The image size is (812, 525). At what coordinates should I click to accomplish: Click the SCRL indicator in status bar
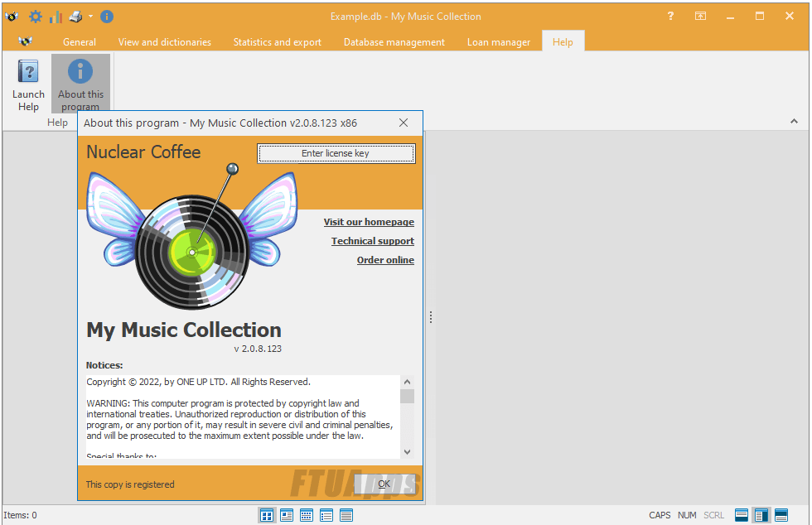coord(713,515)
